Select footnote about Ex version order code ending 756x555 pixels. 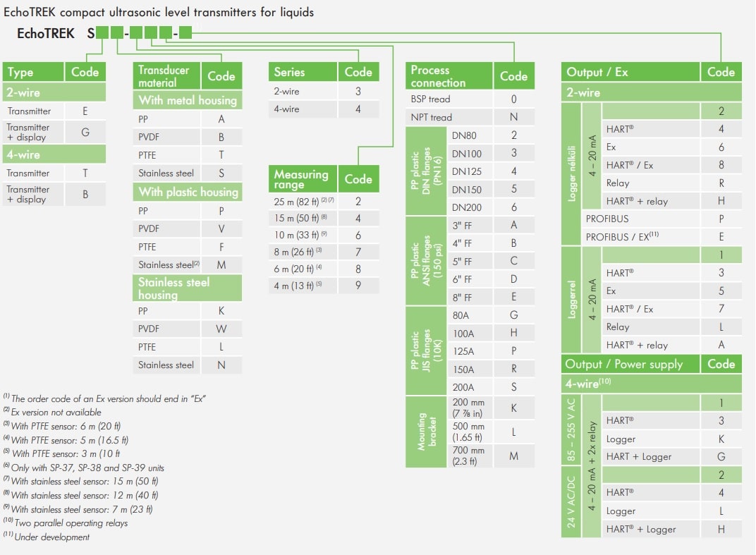point(104,398)
